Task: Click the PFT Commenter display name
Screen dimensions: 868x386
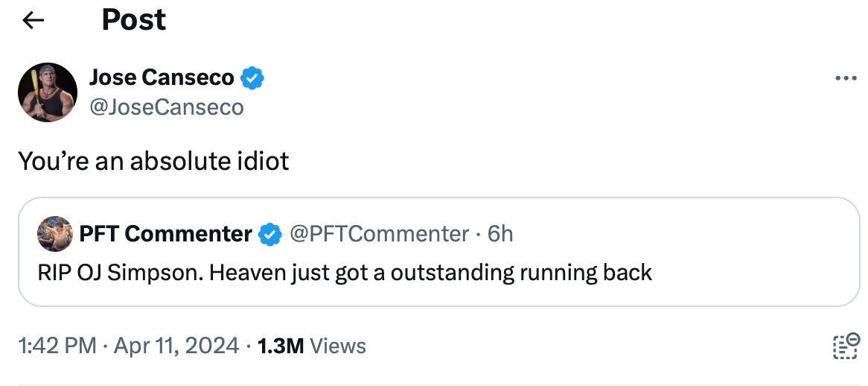Action: 165,234
